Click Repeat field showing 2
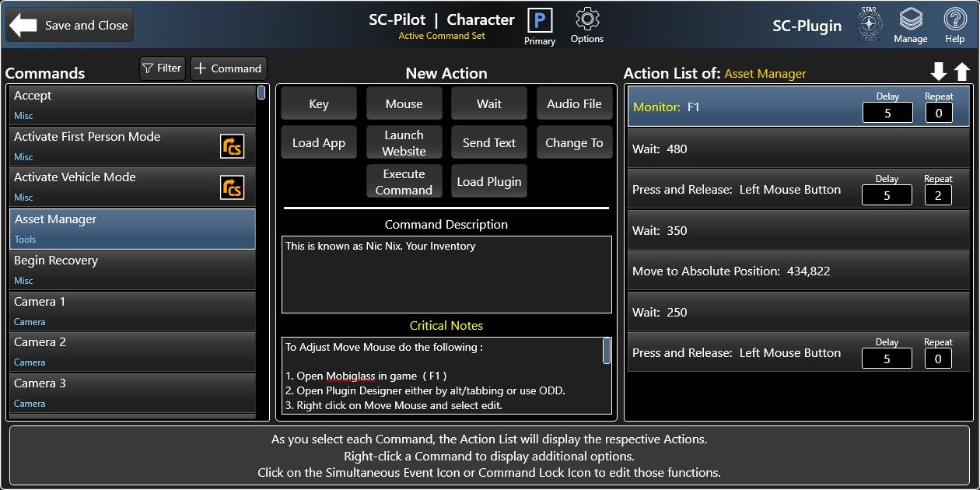Screen dimensions: 980x490 [x=938, y=195]
